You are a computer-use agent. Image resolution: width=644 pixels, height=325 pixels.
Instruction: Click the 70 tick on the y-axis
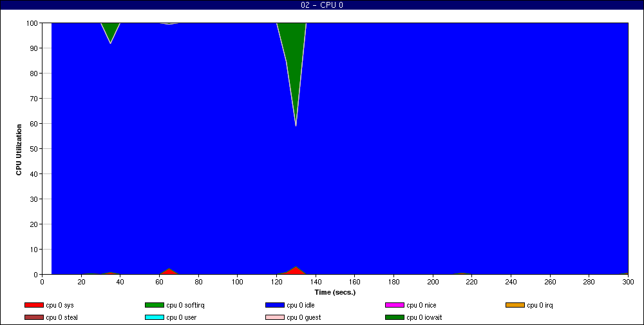click(x=34, y=98)
